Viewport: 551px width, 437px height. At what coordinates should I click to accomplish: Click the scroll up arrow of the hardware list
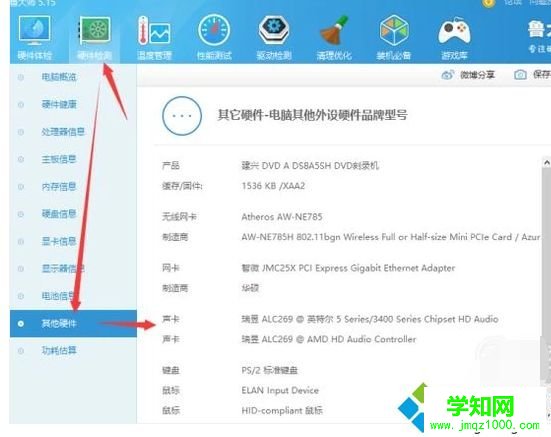point(546,163)
